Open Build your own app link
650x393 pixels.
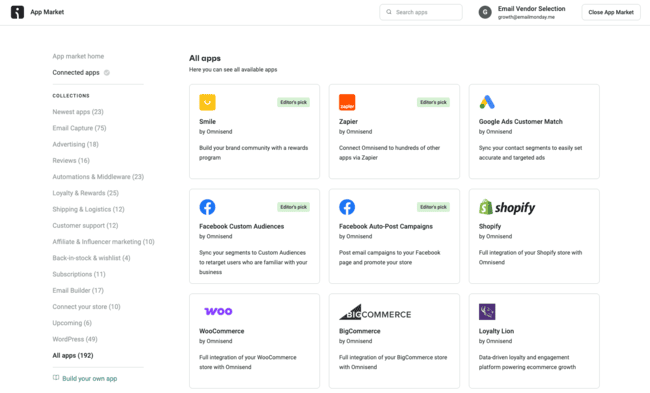[90, 378]
